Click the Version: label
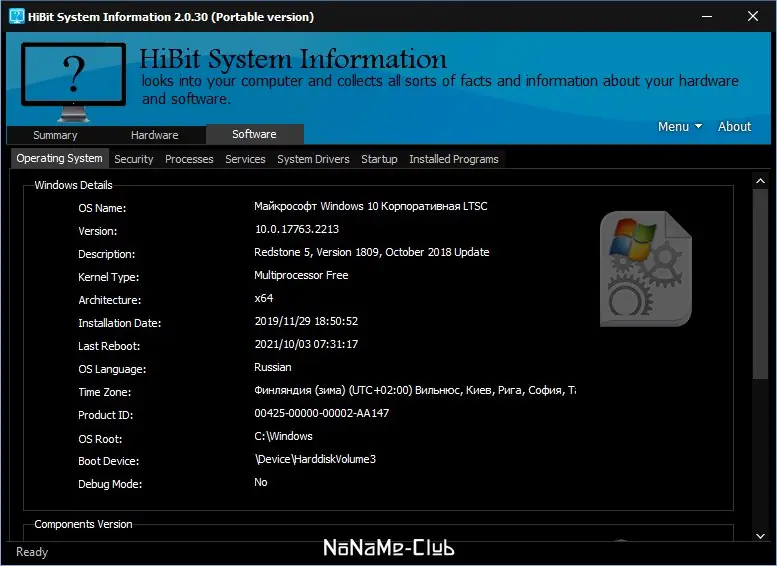Screen dimensions: 777x566 (x=98, y=231)
